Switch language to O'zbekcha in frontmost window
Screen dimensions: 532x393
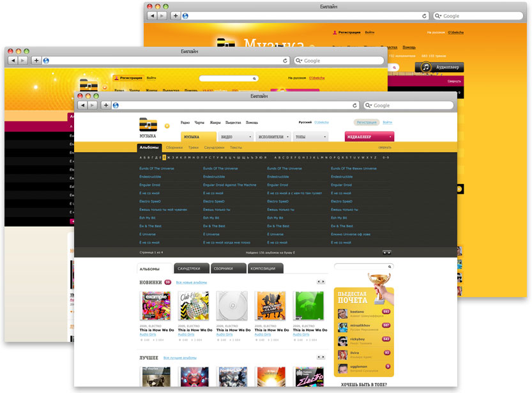point(321,122)
